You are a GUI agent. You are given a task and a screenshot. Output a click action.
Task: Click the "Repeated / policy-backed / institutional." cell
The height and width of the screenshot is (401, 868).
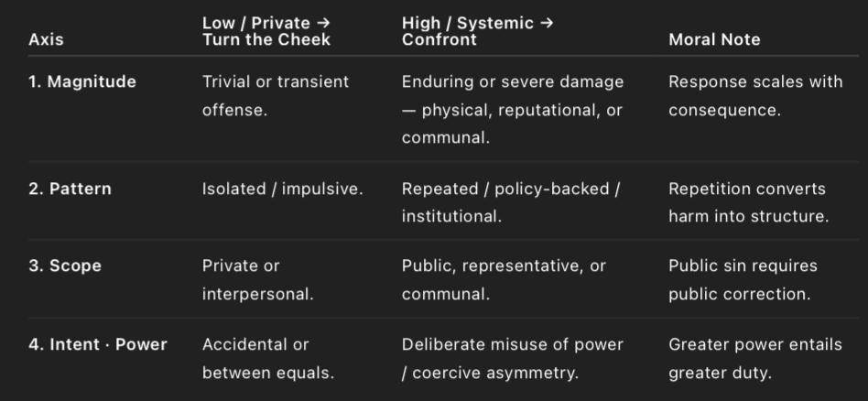coord(511,202)
